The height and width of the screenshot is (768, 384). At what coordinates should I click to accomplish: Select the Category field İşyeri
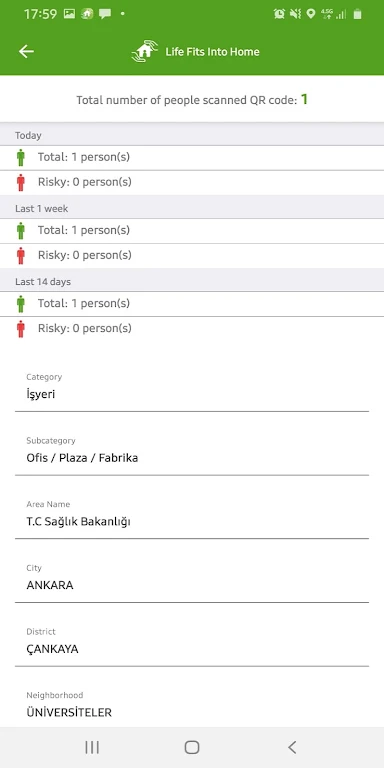pyautogui.click(x=192, y=387)
